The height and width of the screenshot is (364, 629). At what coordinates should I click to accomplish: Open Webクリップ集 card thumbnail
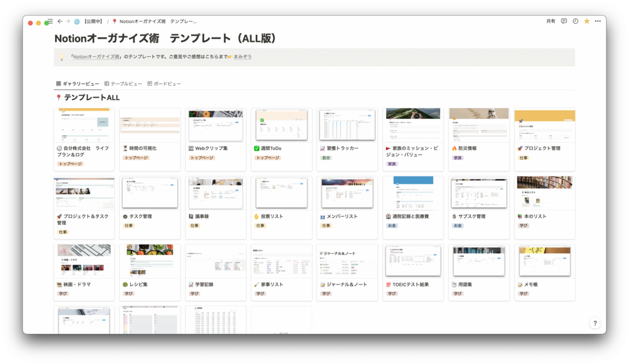(x=216, y=125)
